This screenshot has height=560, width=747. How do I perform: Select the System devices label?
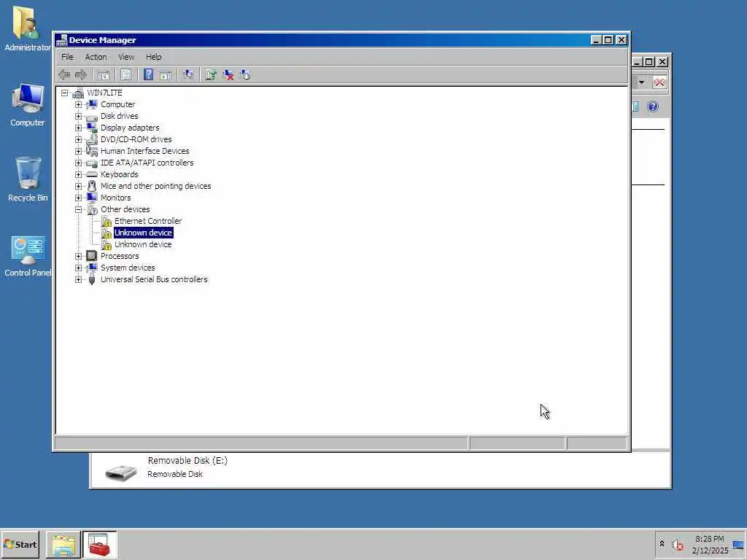click(128, 268)
